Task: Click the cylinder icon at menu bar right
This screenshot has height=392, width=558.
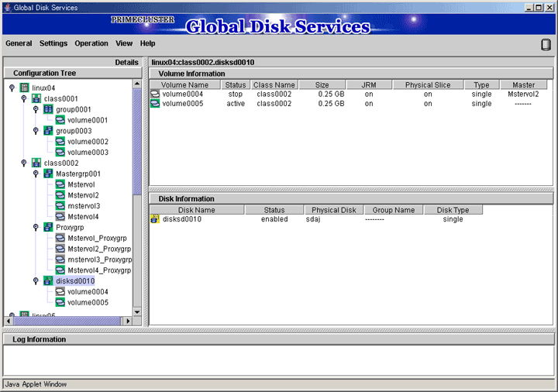Action: click(546, 45)
